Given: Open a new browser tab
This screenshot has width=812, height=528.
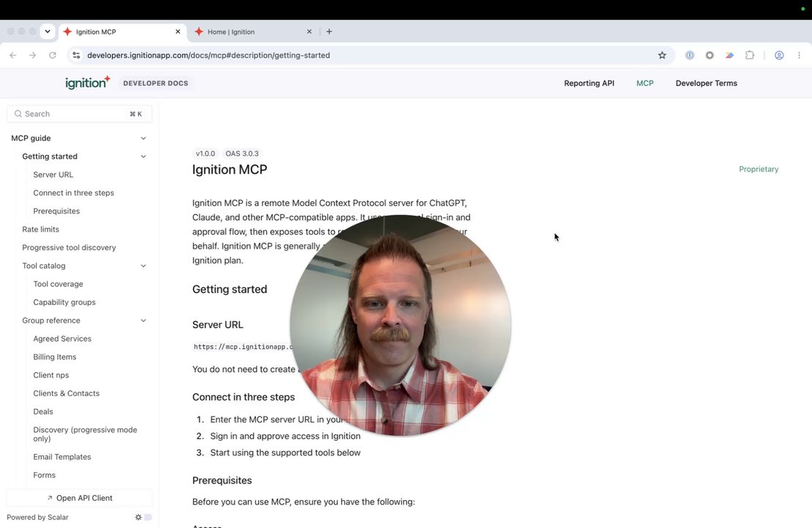Looking at the screenshot, I should (x=329, y=32).
